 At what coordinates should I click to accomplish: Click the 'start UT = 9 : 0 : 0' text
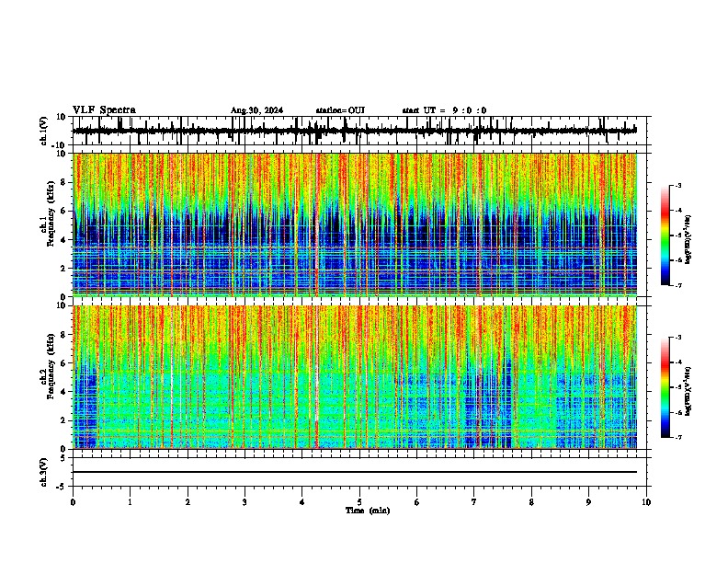(444, 110)
